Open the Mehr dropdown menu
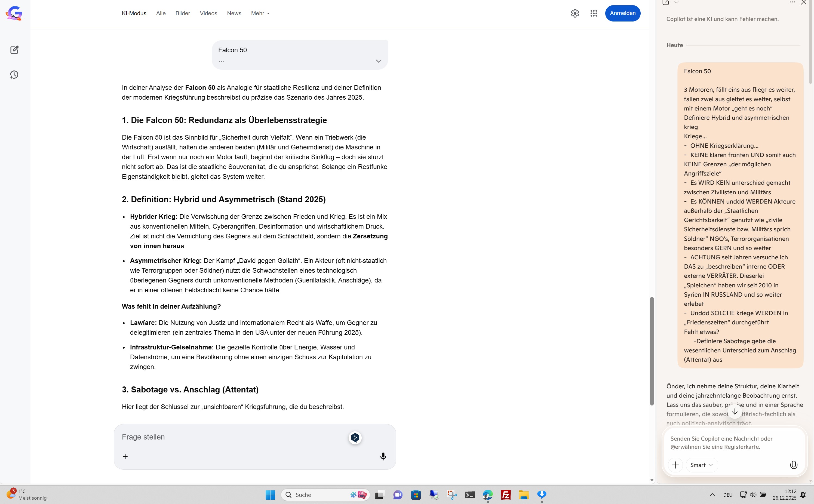Image resolution: width=814 pixels, height=504 pixels. pyautogui.click(x=260, y=13)
